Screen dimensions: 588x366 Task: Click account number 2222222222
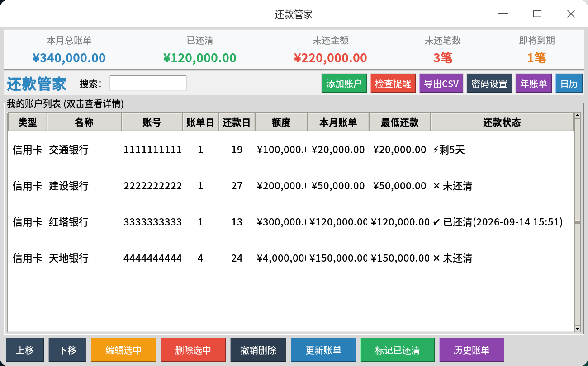coord(152,186)
